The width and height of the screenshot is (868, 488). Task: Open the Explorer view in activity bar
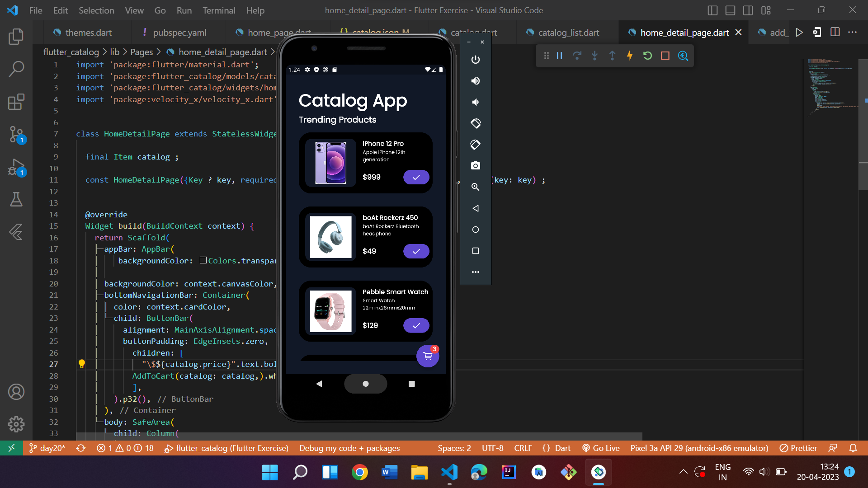pos(16,37)
